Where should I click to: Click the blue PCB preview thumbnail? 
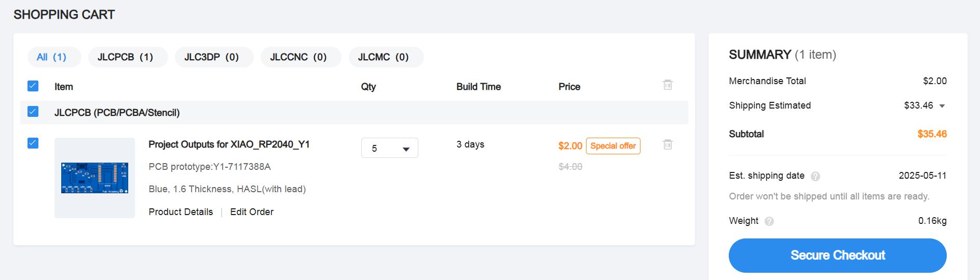coord(94,178)
